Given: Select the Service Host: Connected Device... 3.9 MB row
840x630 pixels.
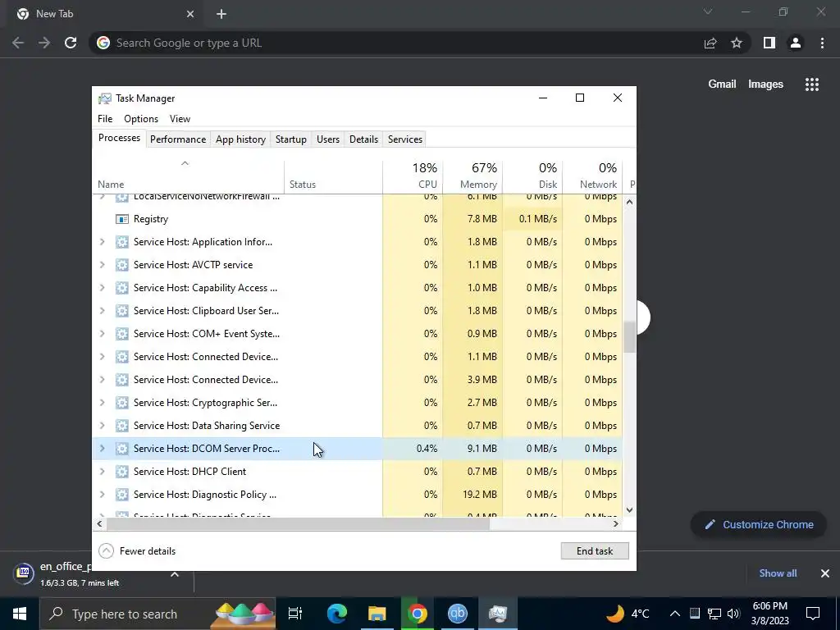Looking at the screenshot, I should 358,380.
